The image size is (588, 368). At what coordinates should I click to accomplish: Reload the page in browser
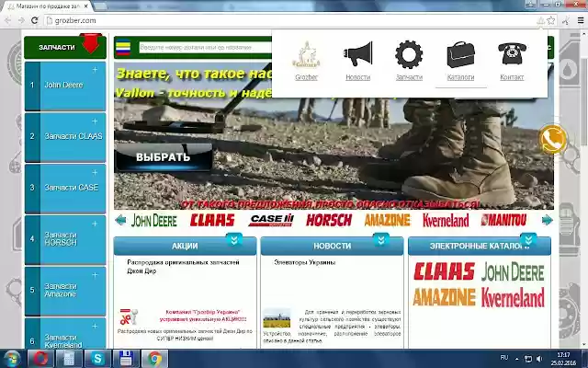pos(35,20)
